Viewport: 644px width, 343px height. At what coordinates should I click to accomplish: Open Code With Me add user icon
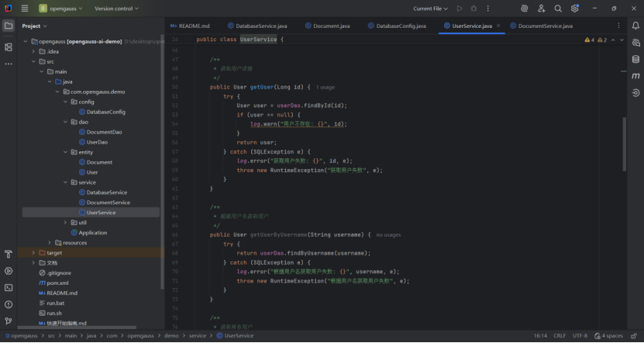542,9
